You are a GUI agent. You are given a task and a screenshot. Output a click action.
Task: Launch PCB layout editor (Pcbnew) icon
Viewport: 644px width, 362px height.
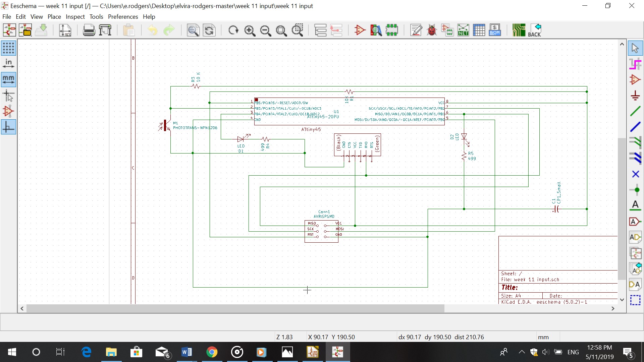(x=519, y=30)
